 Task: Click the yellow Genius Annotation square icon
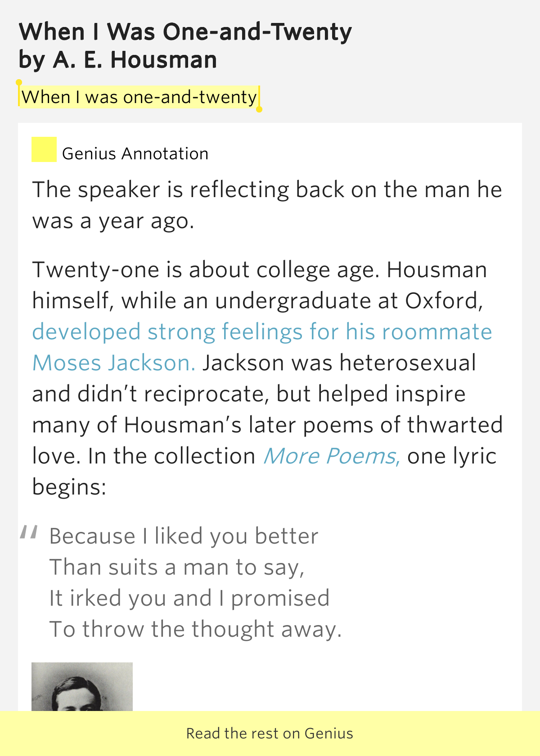44,149
